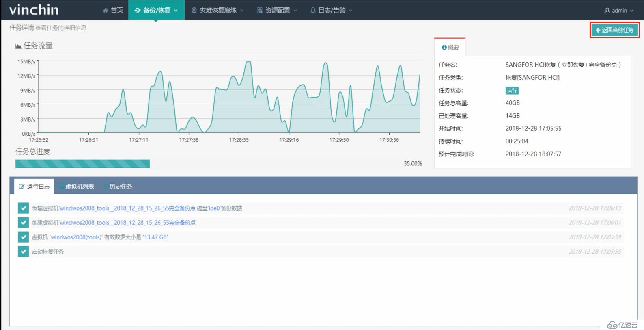The image size is (644, 330).
Task: Open the 日志/告警 menu
Action: (332, 10)
